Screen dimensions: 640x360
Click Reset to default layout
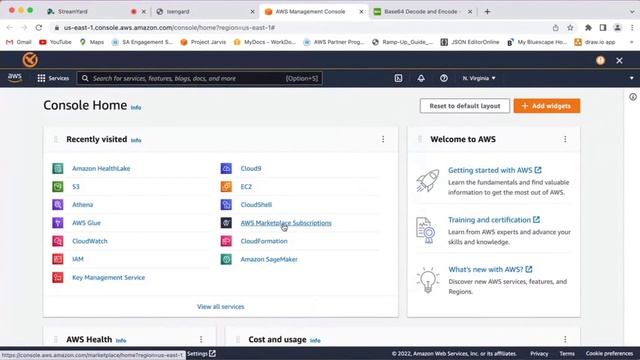(464, 106)
